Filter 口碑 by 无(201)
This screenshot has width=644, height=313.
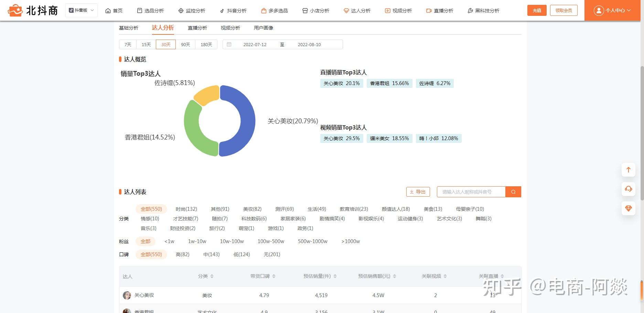[272, 254]
